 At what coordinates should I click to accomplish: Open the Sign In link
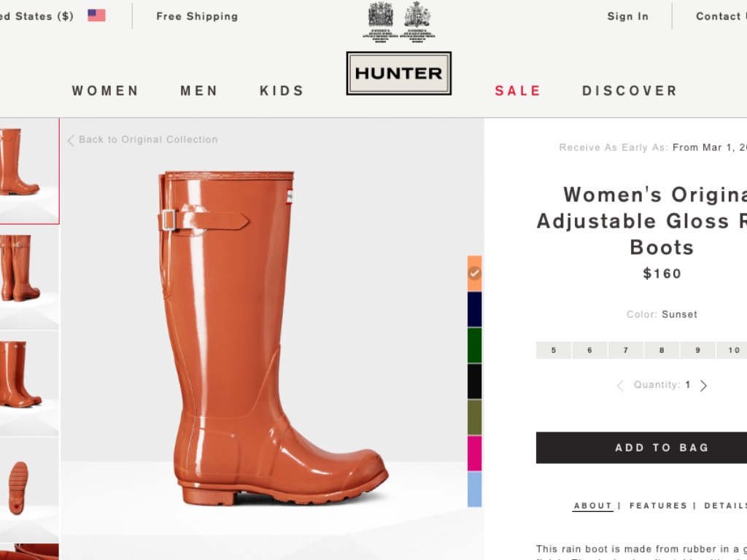point(627,16)
